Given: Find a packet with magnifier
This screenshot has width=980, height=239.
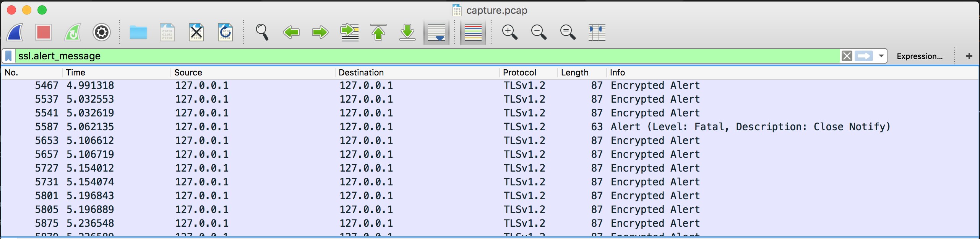Looking at the screenshot, I should pos(262,33).
